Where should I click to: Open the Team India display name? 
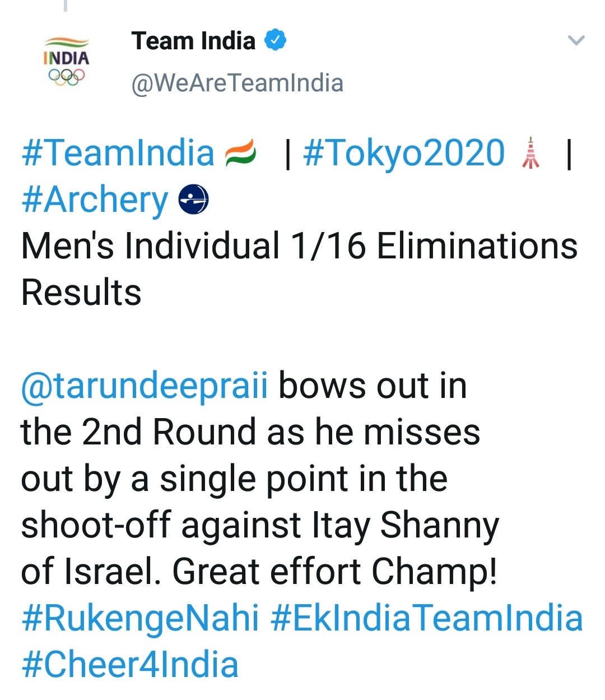tap(193, 41)
